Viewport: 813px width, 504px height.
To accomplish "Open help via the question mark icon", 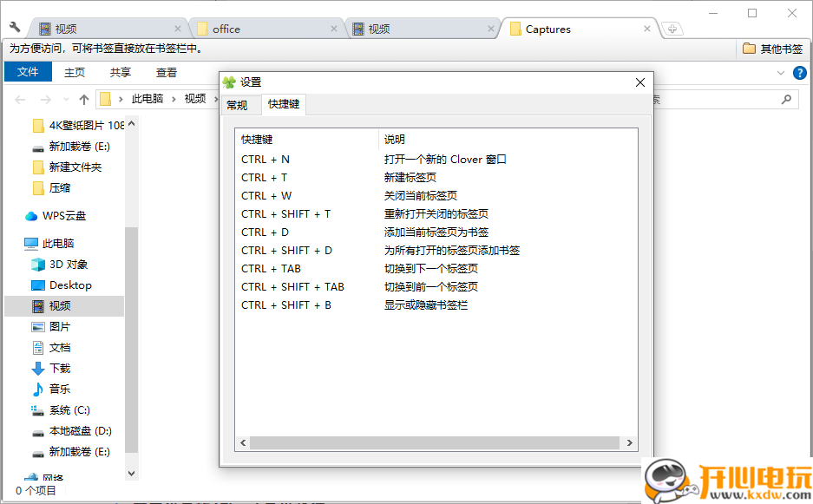I will click(x=798, y=73).
